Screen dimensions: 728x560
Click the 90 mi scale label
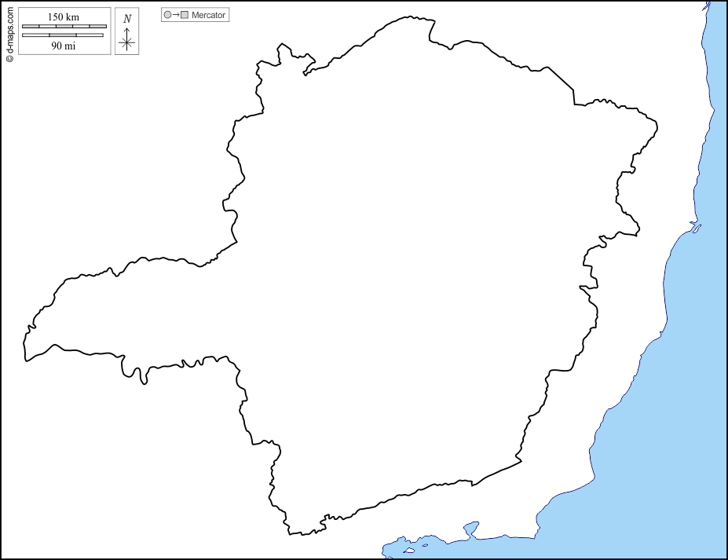(x=64, y=46)
